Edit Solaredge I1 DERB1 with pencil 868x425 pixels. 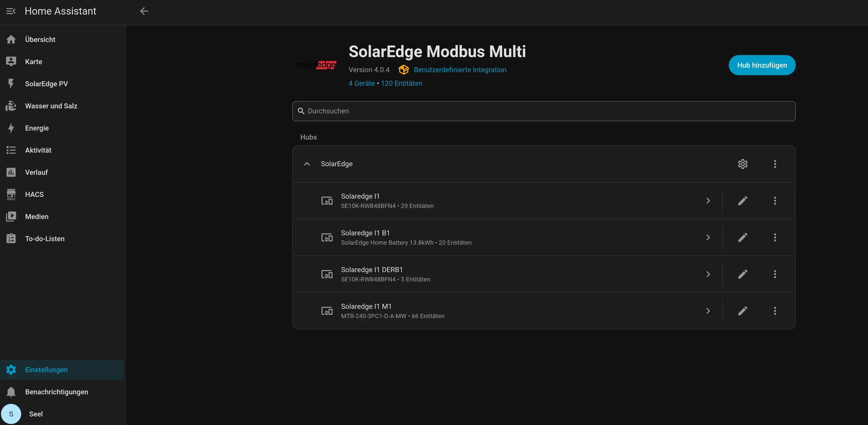[x=743, y=274]
